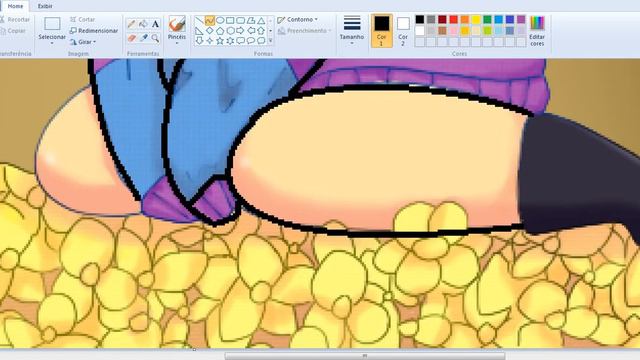Select the Color picker eyedropper tool

tap(143, 38)
